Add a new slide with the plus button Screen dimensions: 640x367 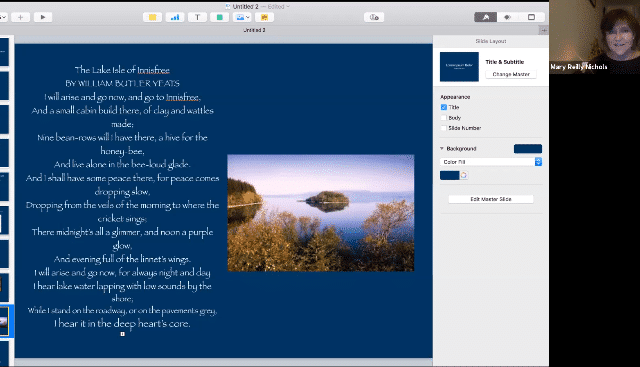(x=20, y=17)
